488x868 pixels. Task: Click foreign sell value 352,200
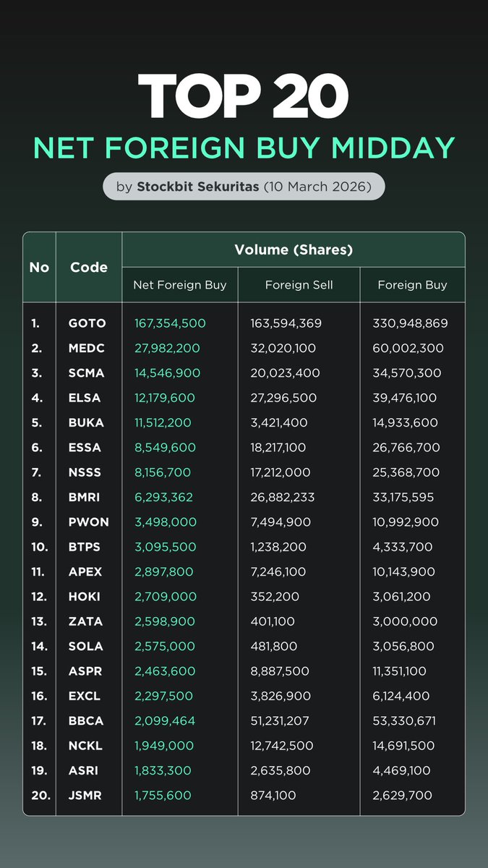click(x=273, y=597)
